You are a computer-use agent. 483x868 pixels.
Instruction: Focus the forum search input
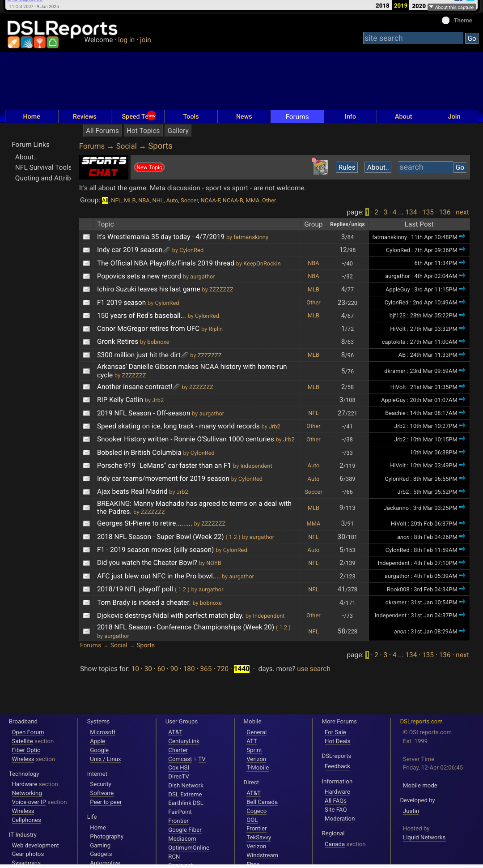click(x=426, y=167)
